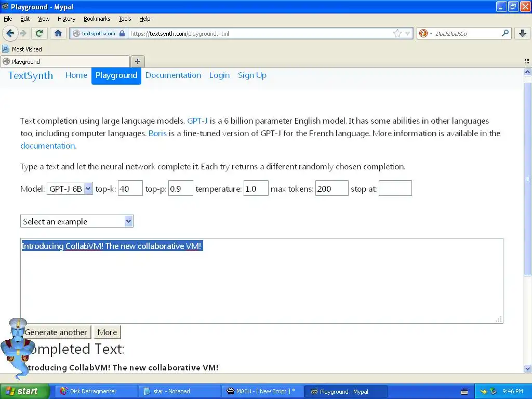Click the textsynth.com site identity box

(x=98, y=33)
